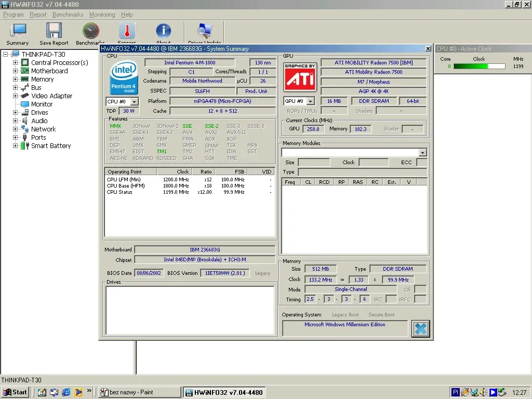
Task: Click the Intel Pentium 4-M-1800 name field
Action: pyautogui.click(x=190, y=63)
